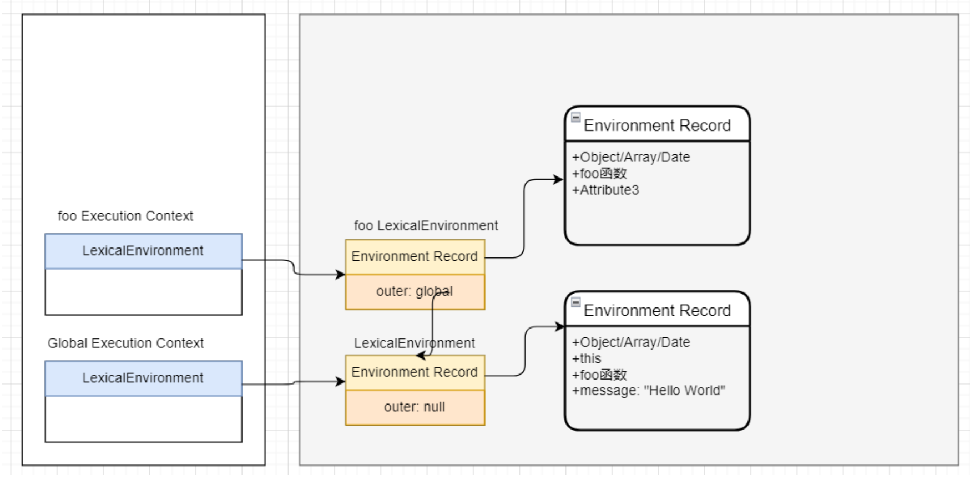The image size is (980, 480).
Task: Click the blue LexicalEnvironment box under foo Execution Context
Action: (143, 251)
